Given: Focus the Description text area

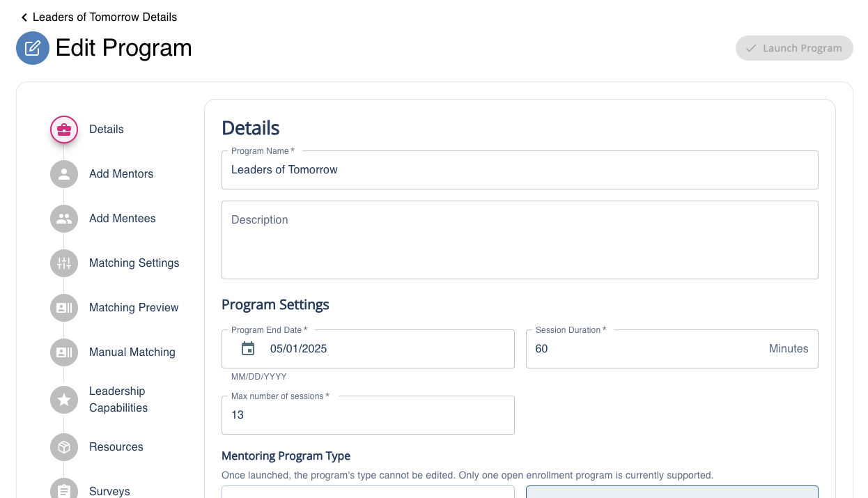Looking at the screenshot, I should (519, 240).
